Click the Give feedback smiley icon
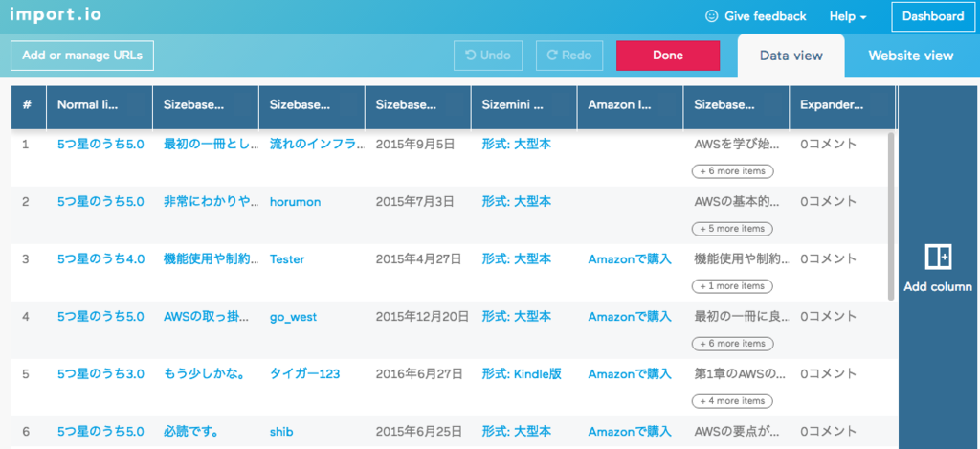The height and width of the screenshot is (449, 980). (711, 16)
